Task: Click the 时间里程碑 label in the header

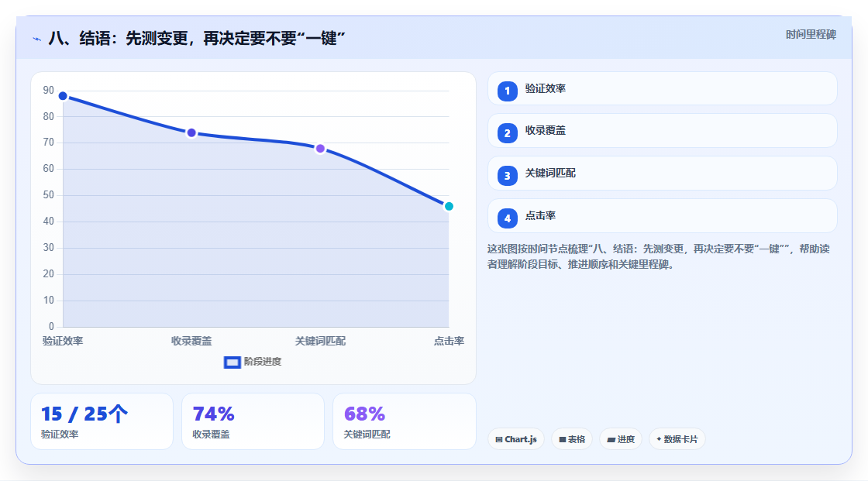Action: (x=811, y=35)
